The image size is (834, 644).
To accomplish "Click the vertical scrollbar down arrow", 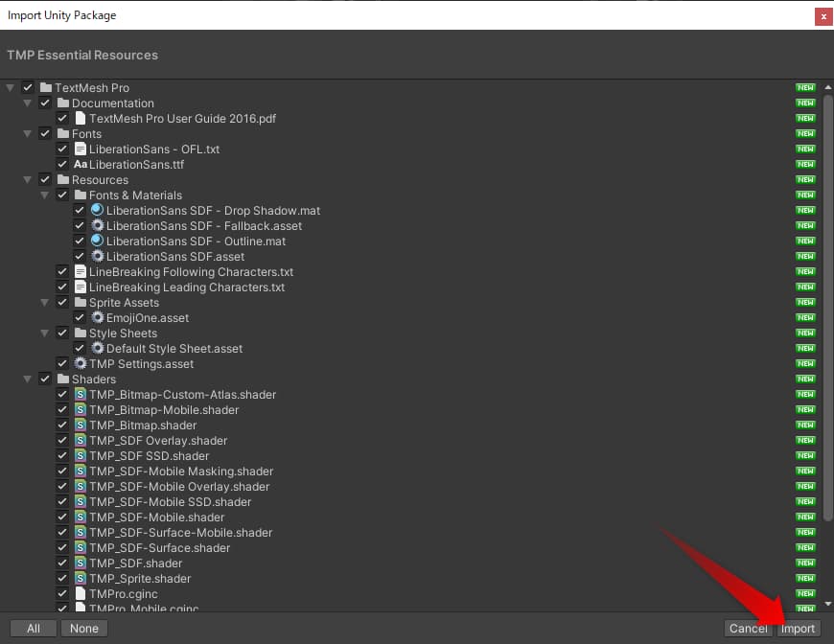I will point(828,606).
